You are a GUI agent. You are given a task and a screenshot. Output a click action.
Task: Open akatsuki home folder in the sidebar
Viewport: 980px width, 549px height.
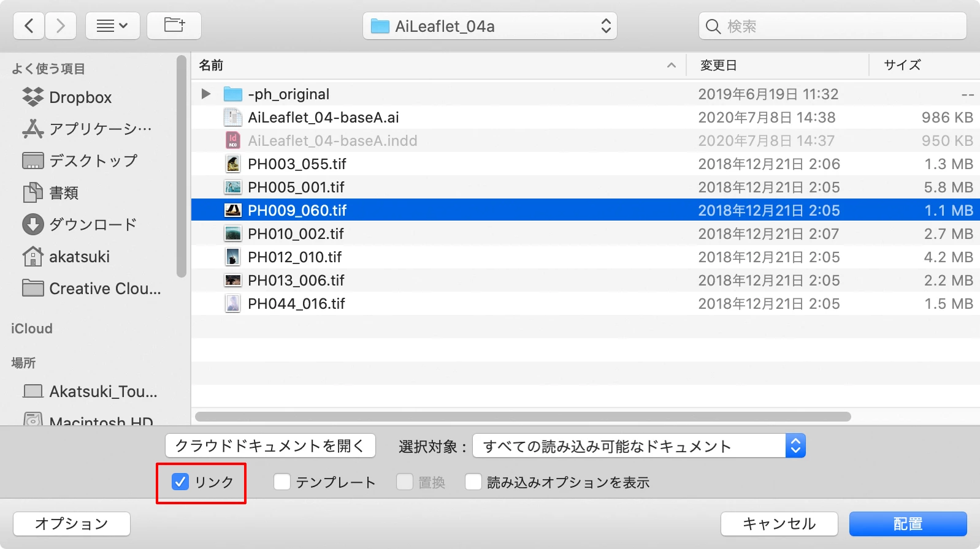point(66,256)
